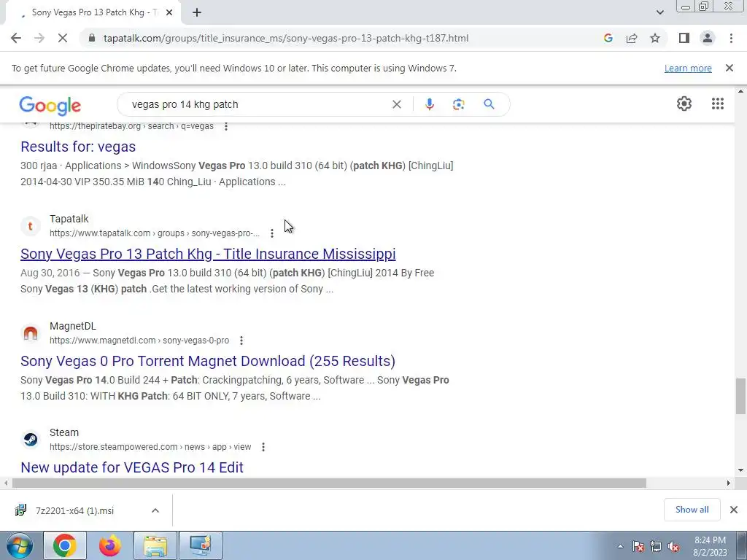Open Google search settings gear
Image resolution: width=747 pixels, height=560 pixels.
[684, 104]
